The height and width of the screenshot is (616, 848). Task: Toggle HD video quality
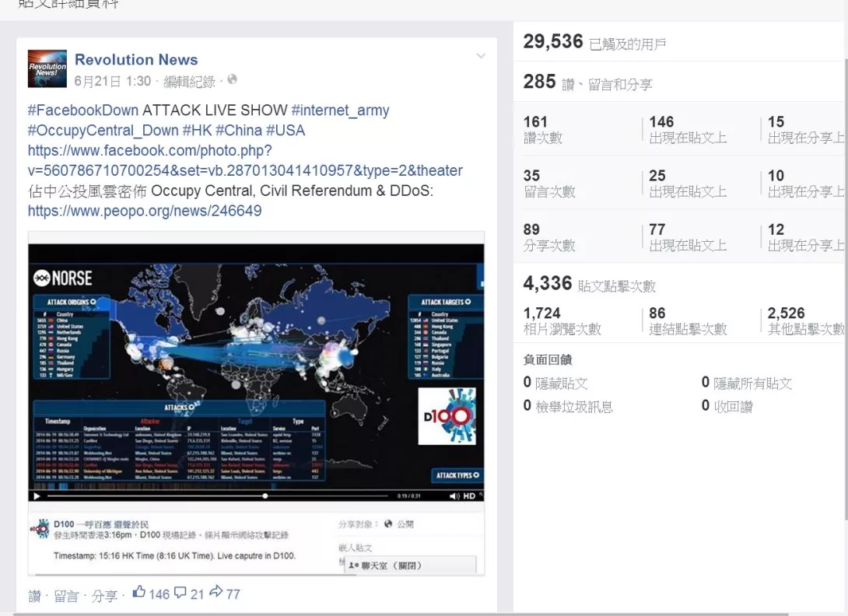(x=469, y=496)
